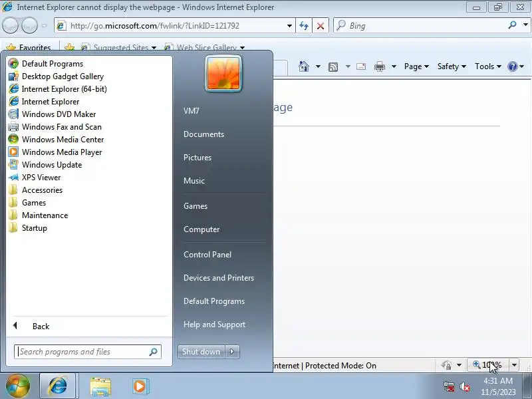
Task: Click the IE address bar URL
Action: coord(155,26)
